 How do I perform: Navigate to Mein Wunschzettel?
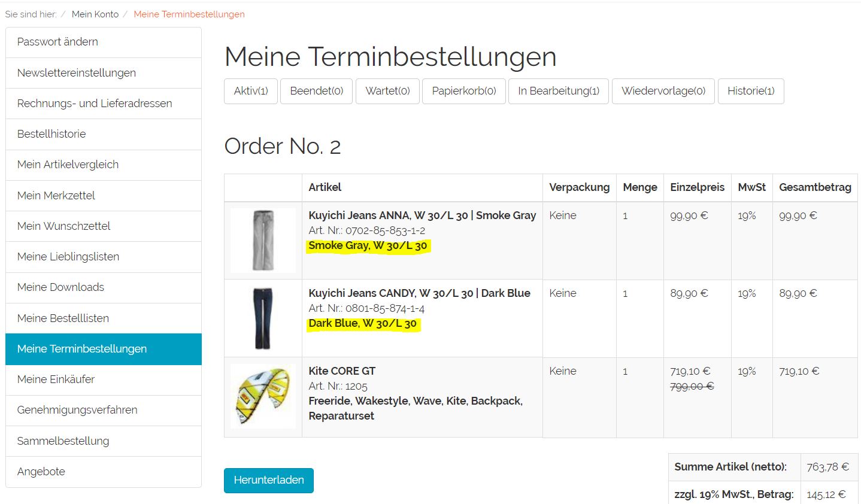click(x=64, y=226)
